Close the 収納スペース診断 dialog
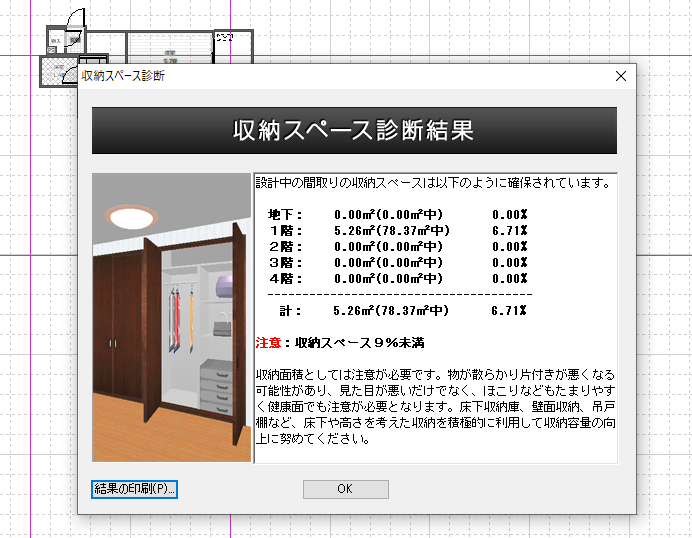The height and width of the screenshot is (538, 692). pyautogui.click(x=621, y=76)
